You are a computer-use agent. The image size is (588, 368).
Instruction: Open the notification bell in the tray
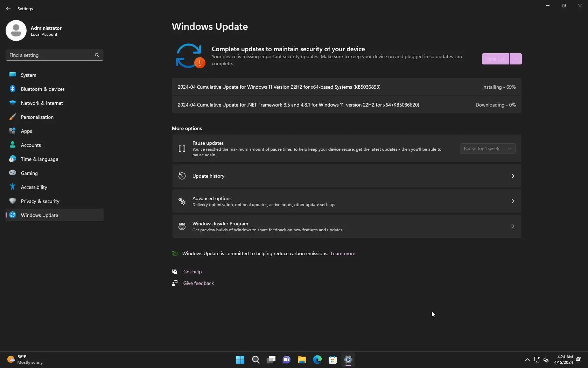(579, 360)
